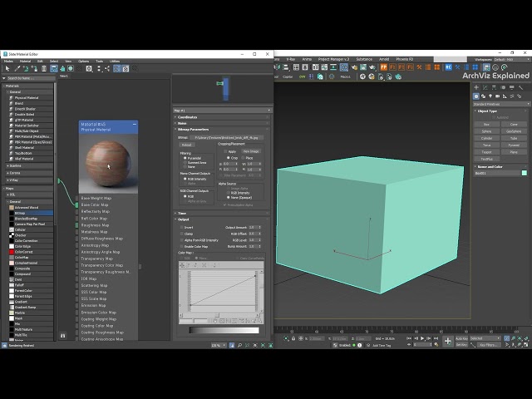Expand the Scanline materials group
The height and width of the screenshot is (399, 532).
coord(28,166)
